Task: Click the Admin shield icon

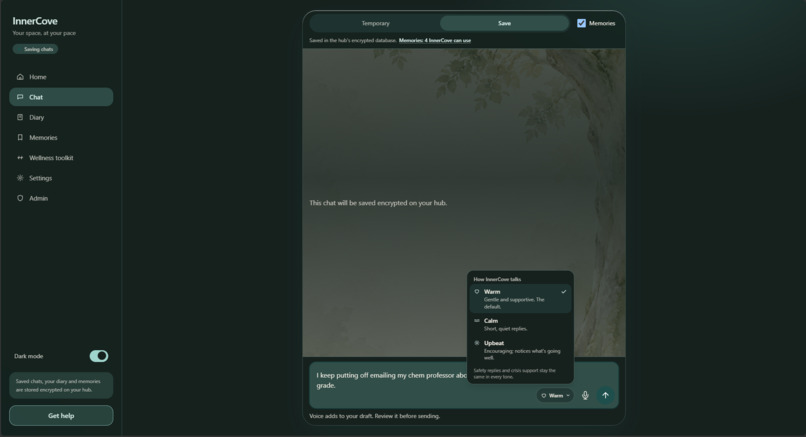Action: click(20, 198)
